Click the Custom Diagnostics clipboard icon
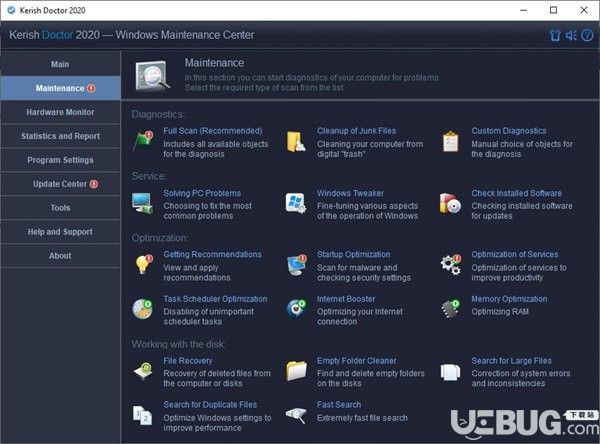The height and width of the screenshot is (444, 600). click(x=450, y=142)
